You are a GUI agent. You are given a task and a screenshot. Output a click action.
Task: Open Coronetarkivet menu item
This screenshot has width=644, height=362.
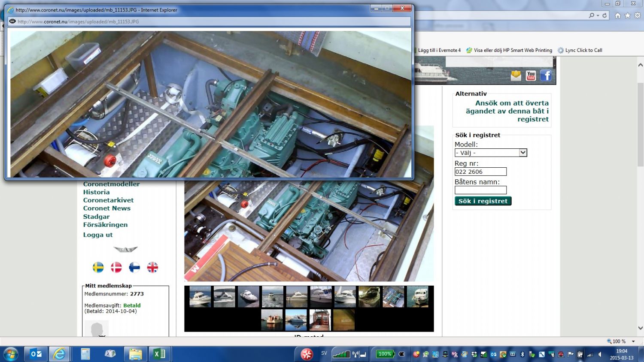(x=108, y=200)
